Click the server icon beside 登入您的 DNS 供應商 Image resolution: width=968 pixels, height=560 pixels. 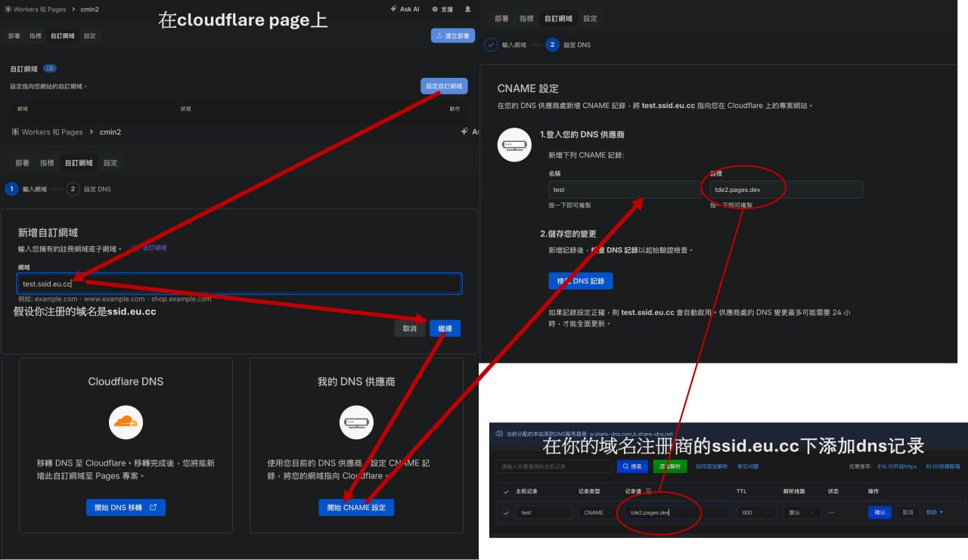514,144
